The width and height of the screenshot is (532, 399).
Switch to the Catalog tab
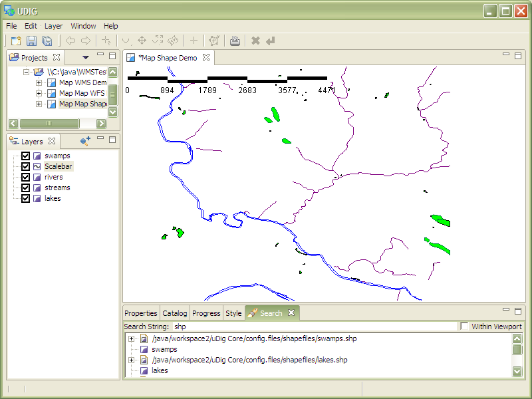coord(174,313)
